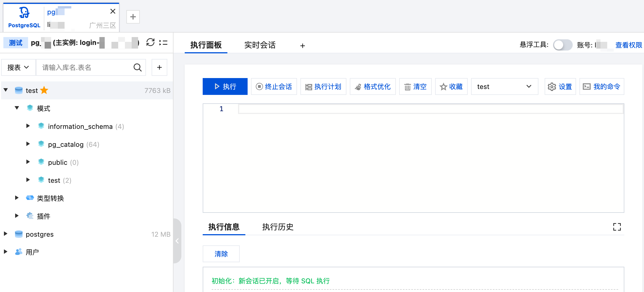Click the blue 执行 run button

pyautogui.click(x=225, y=87)
